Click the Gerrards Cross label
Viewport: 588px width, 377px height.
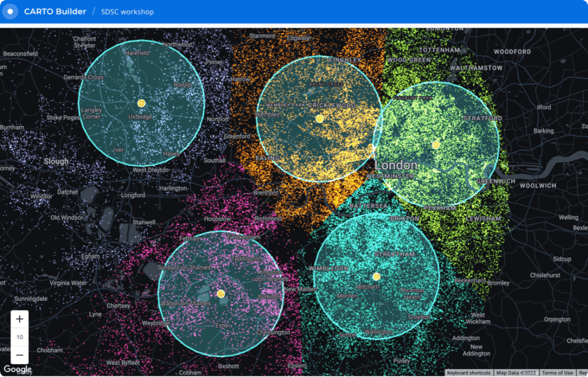coord(84,77)
